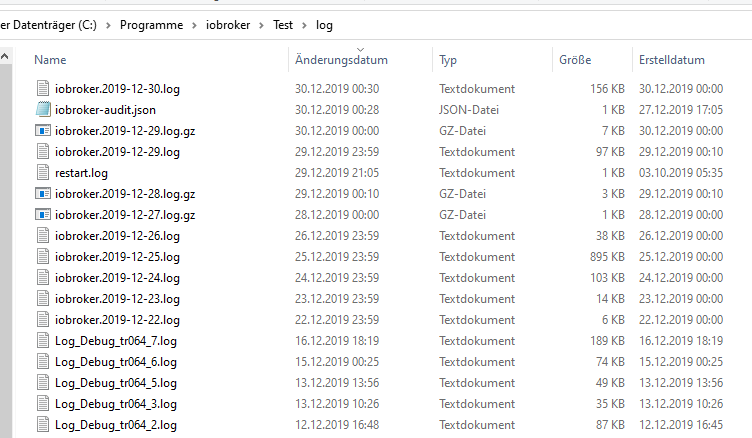
Task: Expand breadcrumb arrow after Test
Action: coord(304,25)
